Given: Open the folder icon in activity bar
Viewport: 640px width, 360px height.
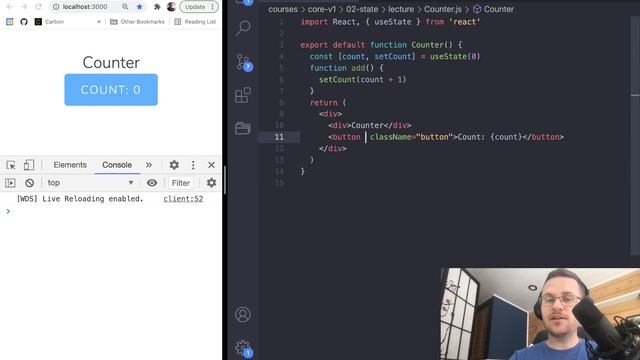Looking at the screenshot, I should pos(243,128).
